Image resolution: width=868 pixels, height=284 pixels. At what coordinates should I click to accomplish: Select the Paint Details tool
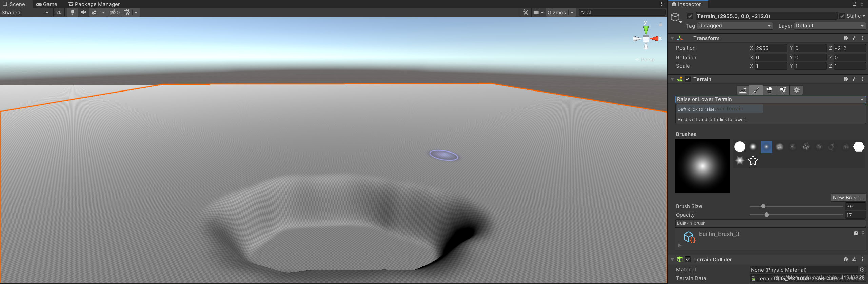coord(783,90)
